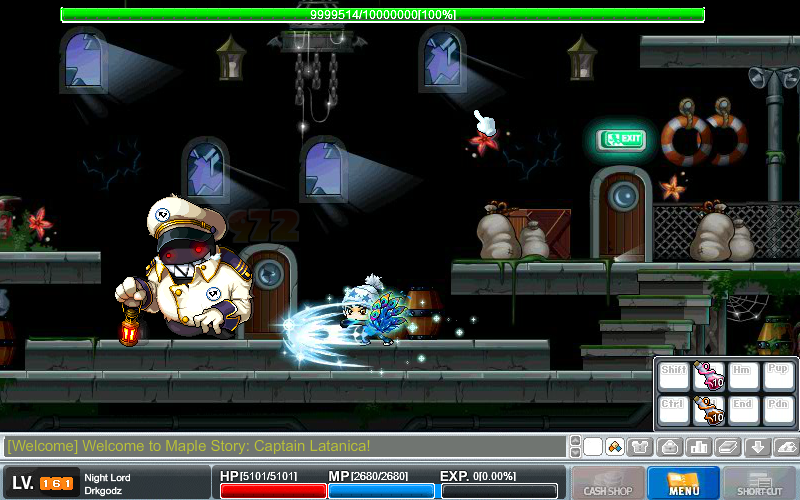Viewport: 800px width, 500px height.
Task: Click the EXP value 0[0.00%]
Action: pyautogui.click(x=494, y=476)
